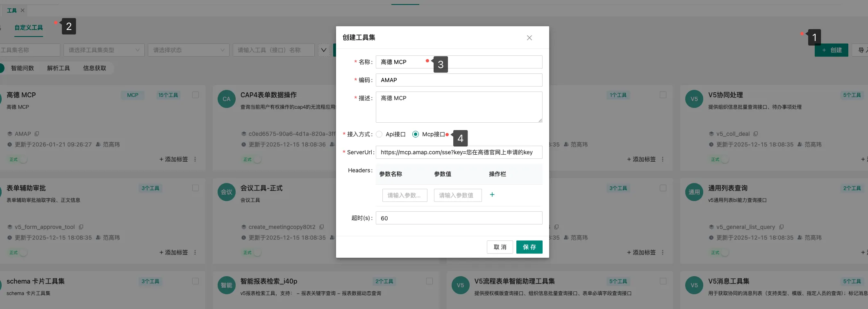Select the 工具 page tab
The width and height of the screenshot is (868, 309).
tap(12, 10)
